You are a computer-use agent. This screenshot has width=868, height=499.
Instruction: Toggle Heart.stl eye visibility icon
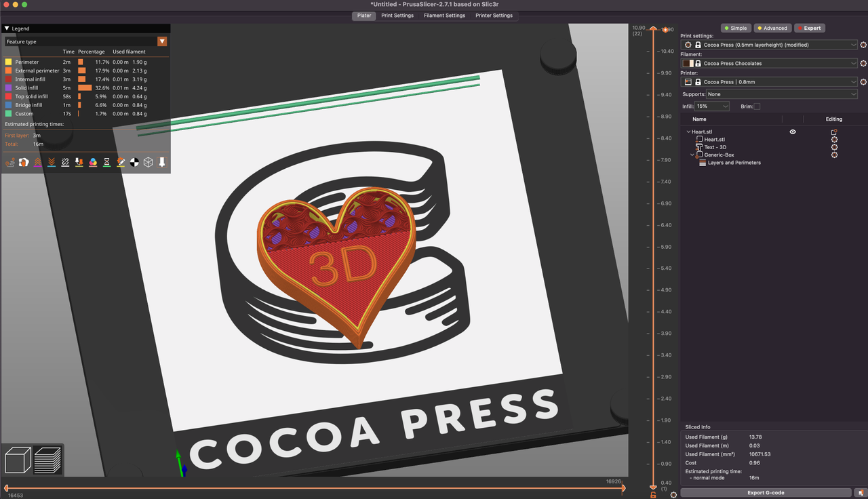point(793,132)
